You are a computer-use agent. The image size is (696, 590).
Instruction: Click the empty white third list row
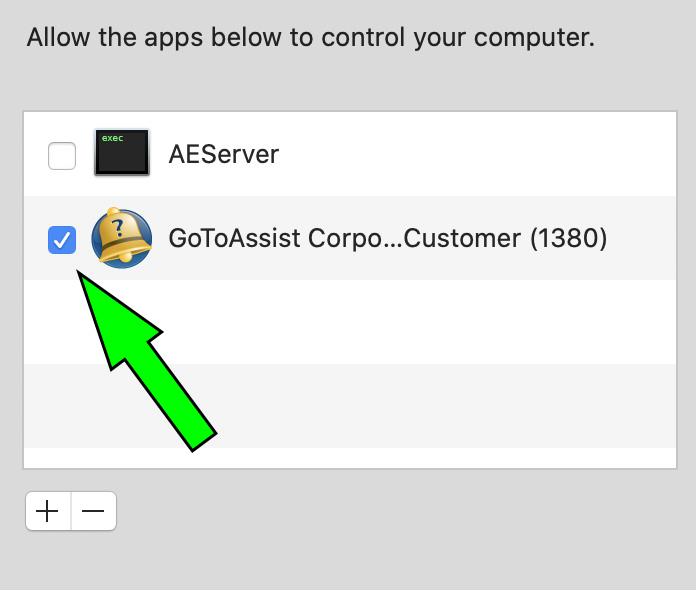coord(350,321)
